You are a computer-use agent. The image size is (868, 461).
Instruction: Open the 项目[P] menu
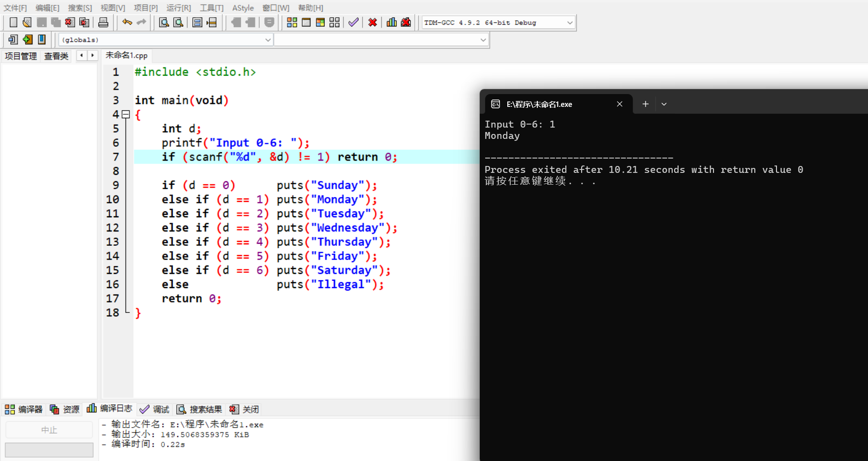pyautogui.click(x=146, y=8)
